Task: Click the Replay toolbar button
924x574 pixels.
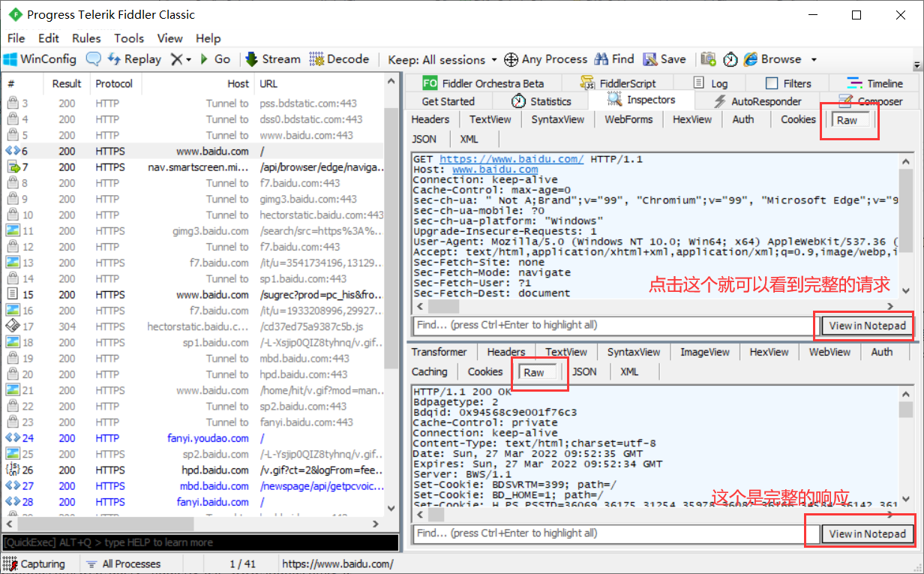Action: point(134,59)
